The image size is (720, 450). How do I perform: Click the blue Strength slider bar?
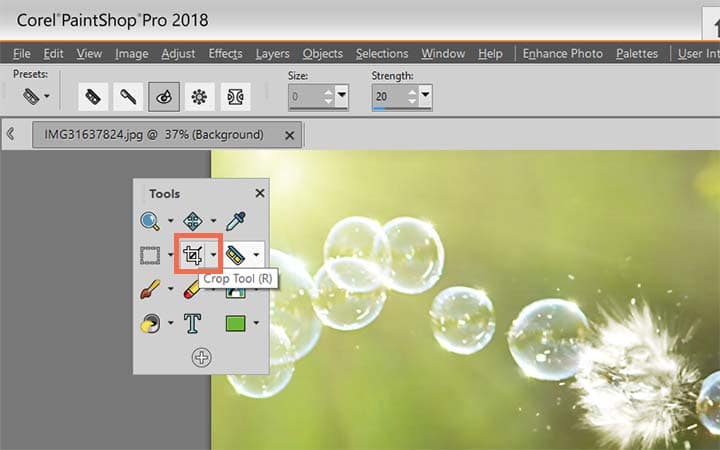point(379,109)
